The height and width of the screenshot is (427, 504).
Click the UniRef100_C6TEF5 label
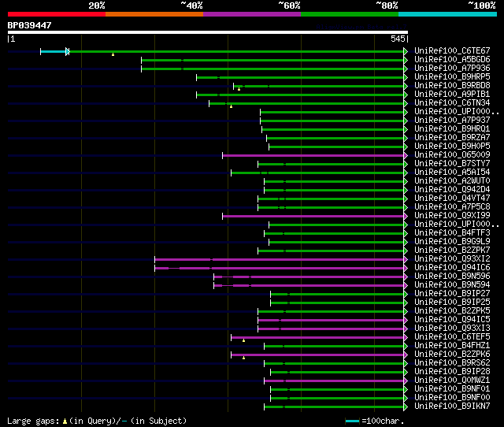tap(452, 337)
